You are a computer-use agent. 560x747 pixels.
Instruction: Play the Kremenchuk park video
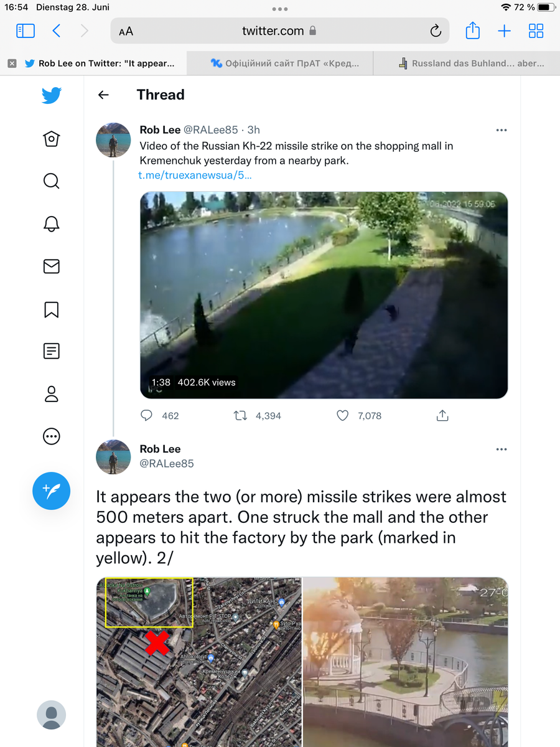(x=324, y=295)
